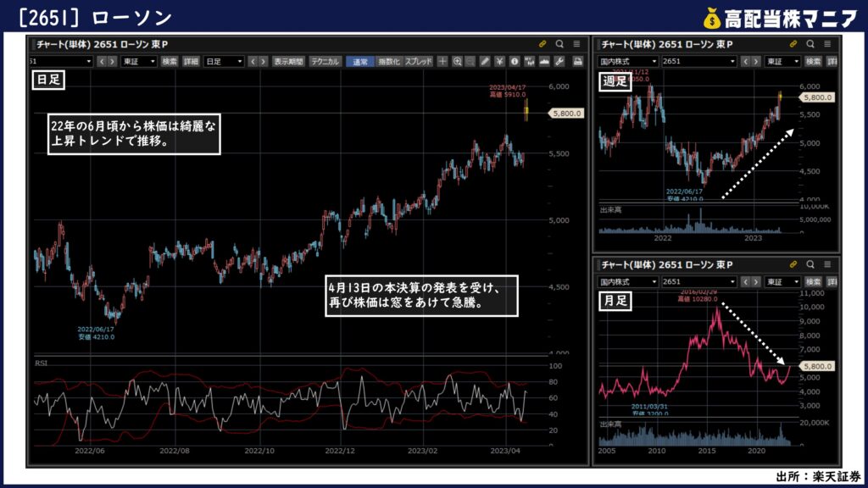Screen dimensions: 868x488
Task: Open 国内株式 dropdown in monthly chart
Action: 627,282
